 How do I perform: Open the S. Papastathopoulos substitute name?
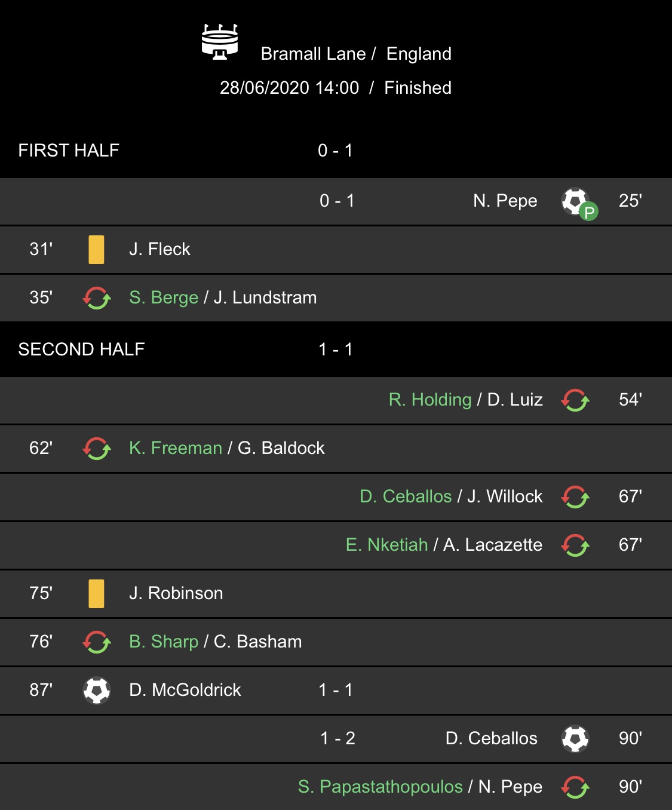coord(381,787)
